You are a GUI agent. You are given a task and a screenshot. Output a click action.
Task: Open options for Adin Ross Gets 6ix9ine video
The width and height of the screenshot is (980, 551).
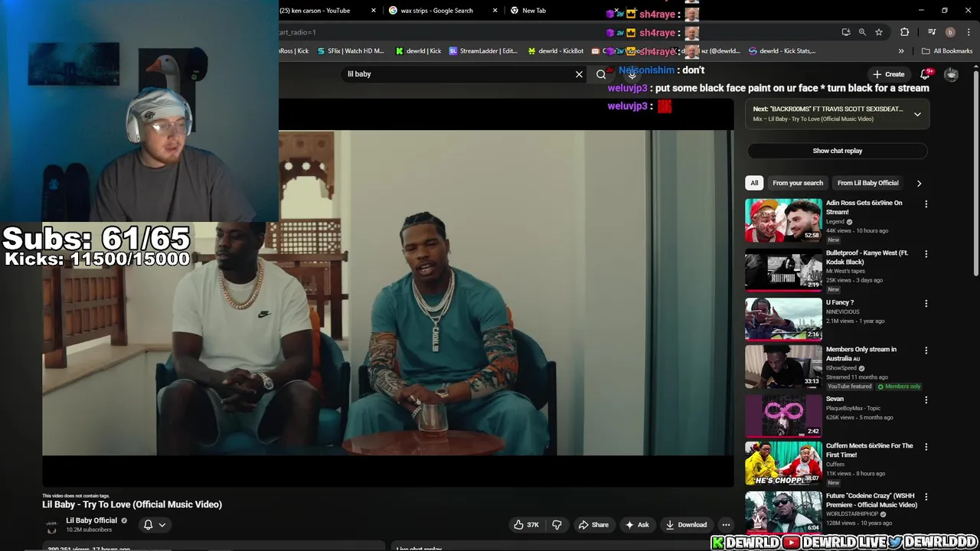tap(926, 204)
